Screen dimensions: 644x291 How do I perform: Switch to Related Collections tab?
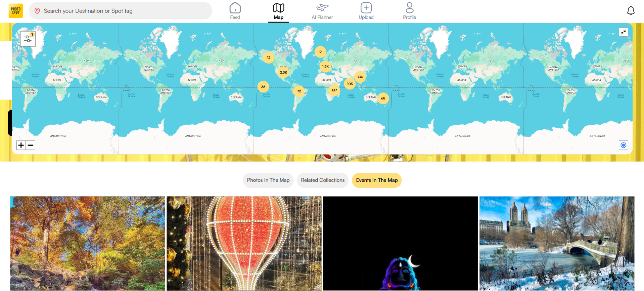pos(323,180)
